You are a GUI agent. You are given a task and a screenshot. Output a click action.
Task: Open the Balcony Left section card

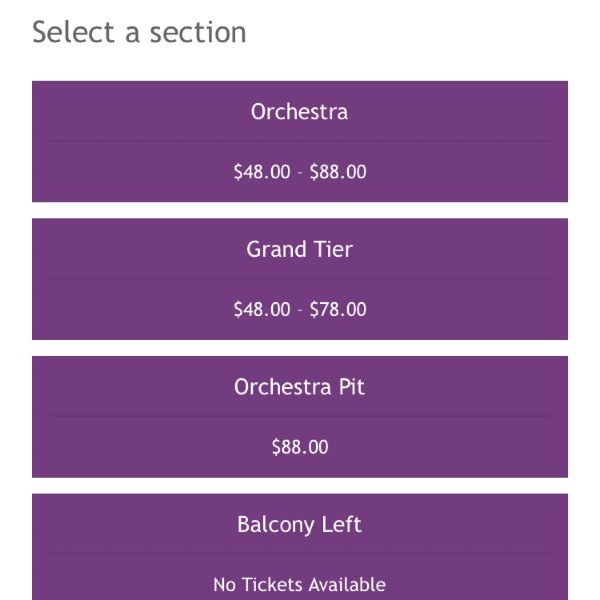[x=300, y=547]
